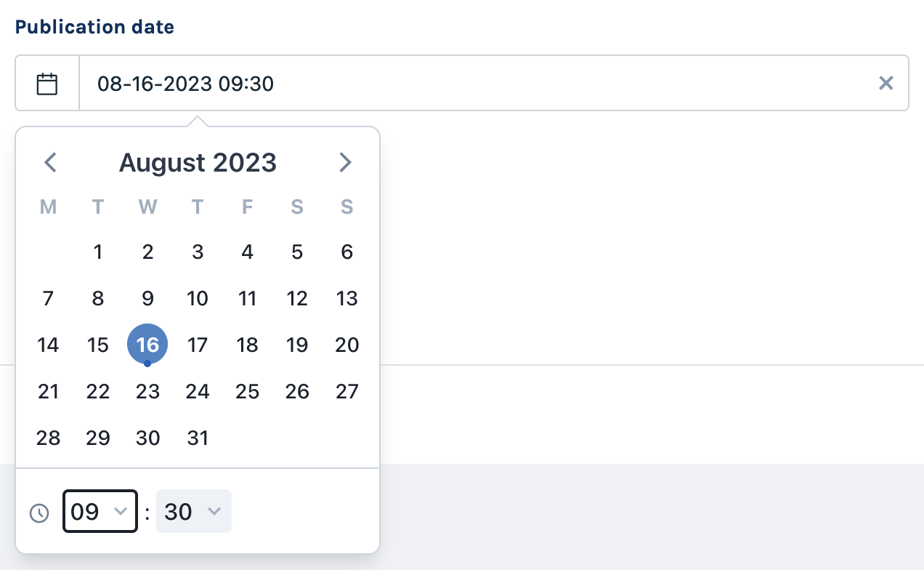The image size is (924, 570).
Task: Select August 23 date cell
Action: (147, 392)
